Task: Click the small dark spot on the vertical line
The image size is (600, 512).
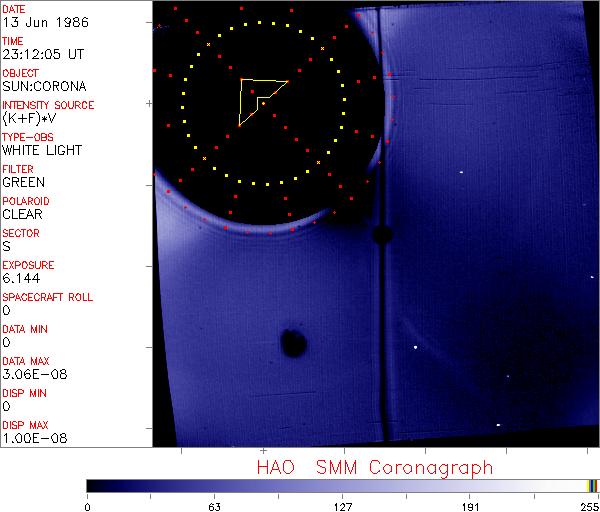Action: 381,235
